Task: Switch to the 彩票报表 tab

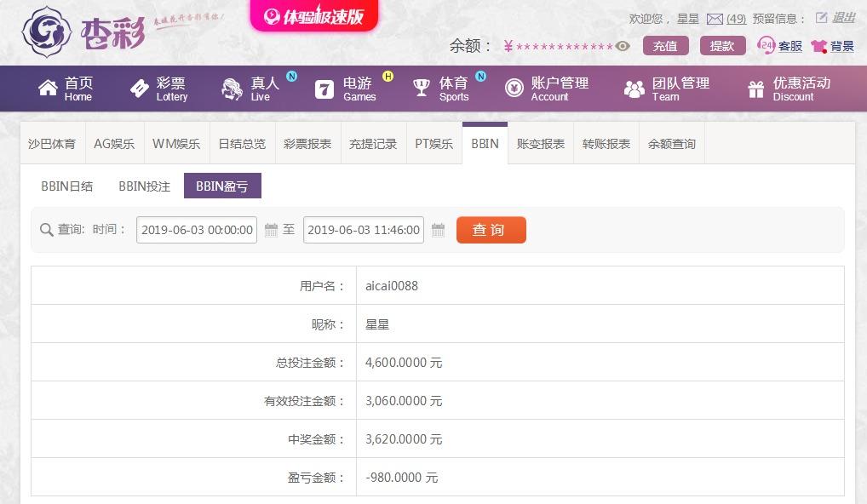Action: click(307, 144)
